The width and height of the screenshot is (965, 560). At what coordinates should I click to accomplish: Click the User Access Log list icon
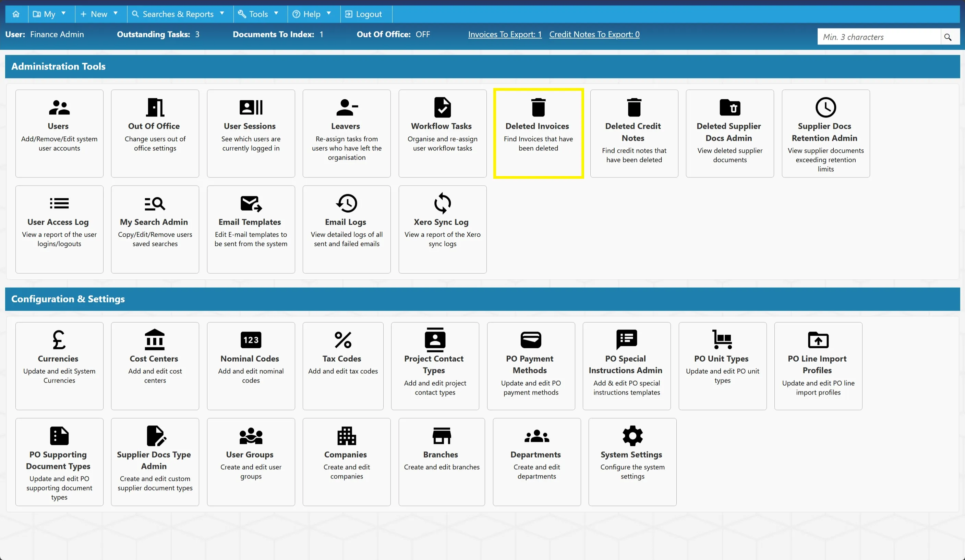tap(59, 203)
